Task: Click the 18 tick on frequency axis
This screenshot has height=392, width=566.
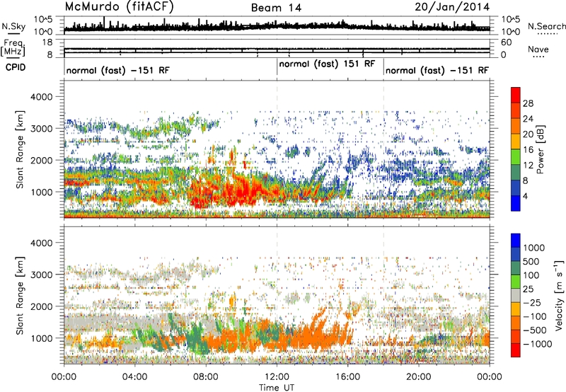Action: (x=47, y=42)
